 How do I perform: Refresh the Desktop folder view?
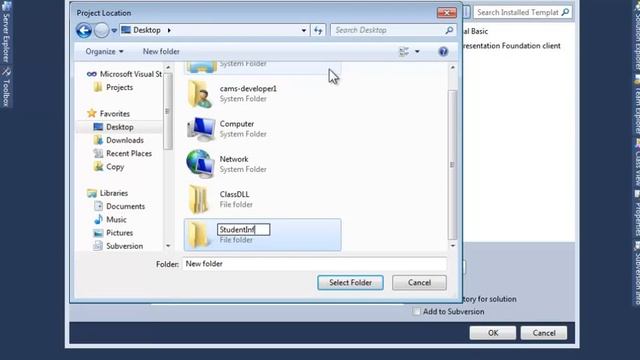click(x=318, y=30)
